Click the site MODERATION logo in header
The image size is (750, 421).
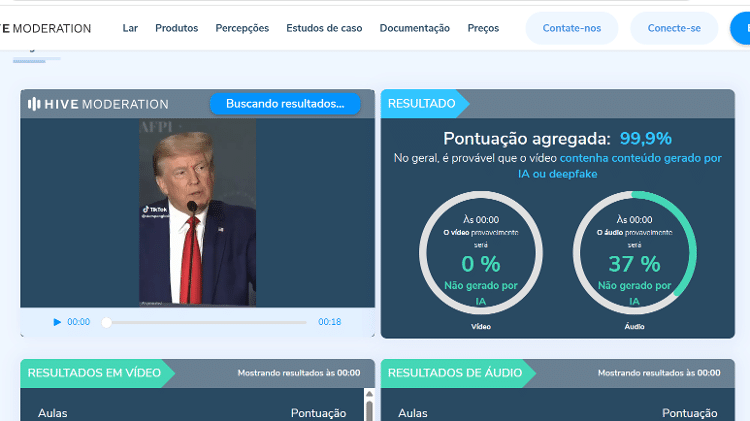pos(46,29)
